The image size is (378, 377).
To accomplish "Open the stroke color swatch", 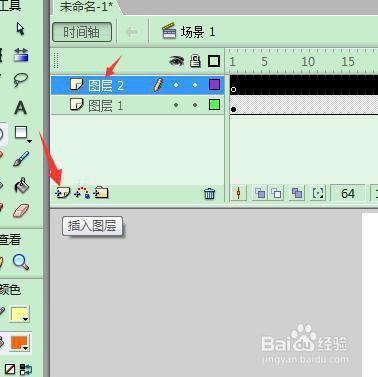I will point(20,314).
